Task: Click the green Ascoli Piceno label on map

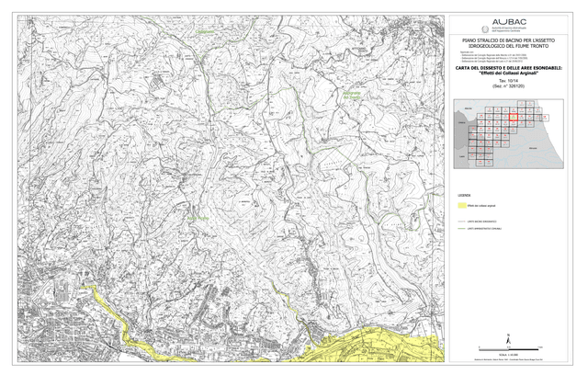Action: 198,218
